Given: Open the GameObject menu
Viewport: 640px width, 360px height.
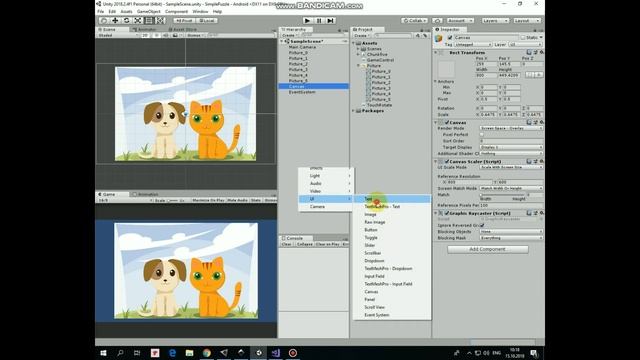Looking at the screenshot, I should click(x=149, y=11).
